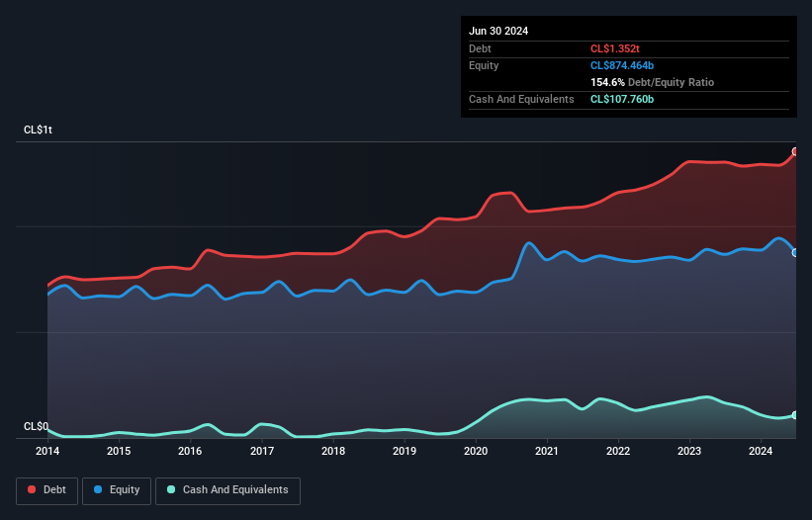
Task: Click the red Debt legend dot
Action: tap(32, 489)
